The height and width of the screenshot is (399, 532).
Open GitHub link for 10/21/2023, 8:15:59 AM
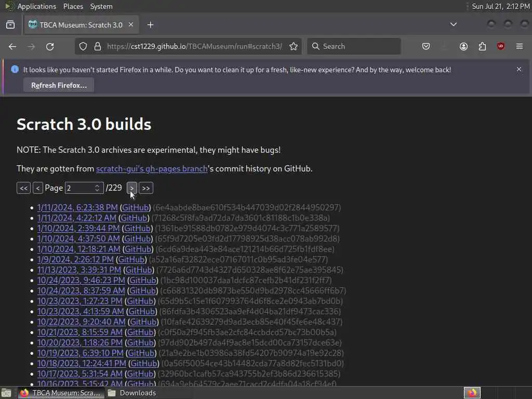140,332
